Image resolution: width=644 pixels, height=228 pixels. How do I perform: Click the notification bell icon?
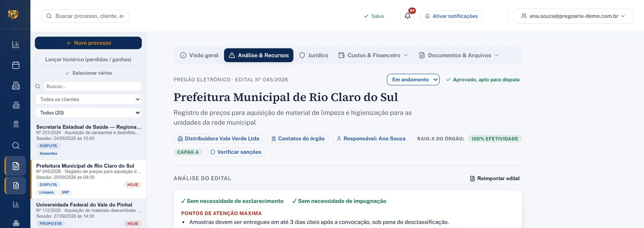point(408,16)
